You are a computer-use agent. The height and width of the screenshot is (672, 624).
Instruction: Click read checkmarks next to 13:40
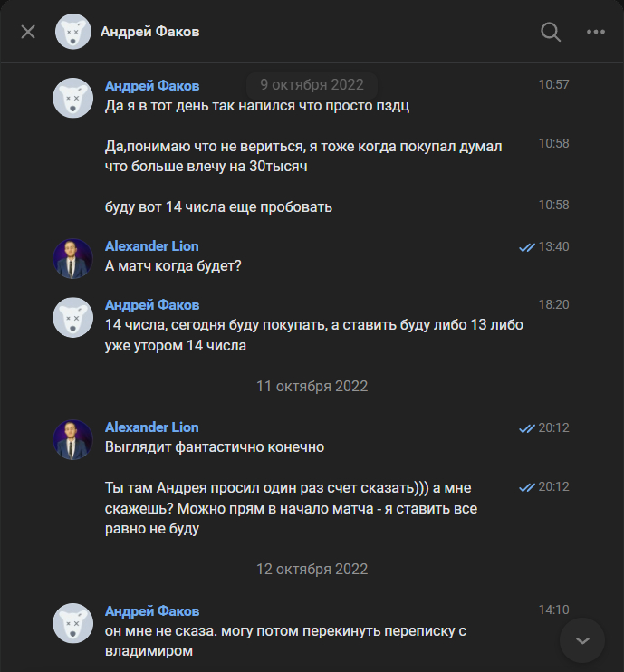(x=526, y=247)
